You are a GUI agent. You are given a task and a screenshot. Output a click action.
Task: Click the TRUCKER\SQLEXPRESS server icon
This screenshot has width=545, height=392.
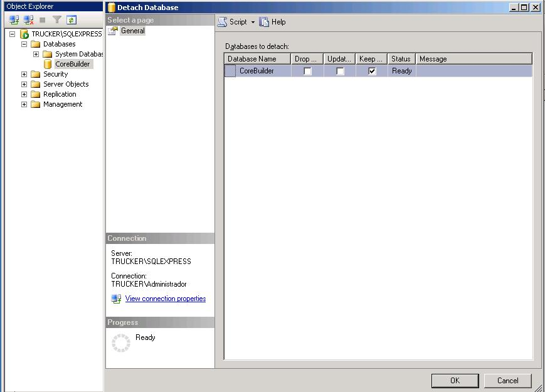click(x=24, y=34)
